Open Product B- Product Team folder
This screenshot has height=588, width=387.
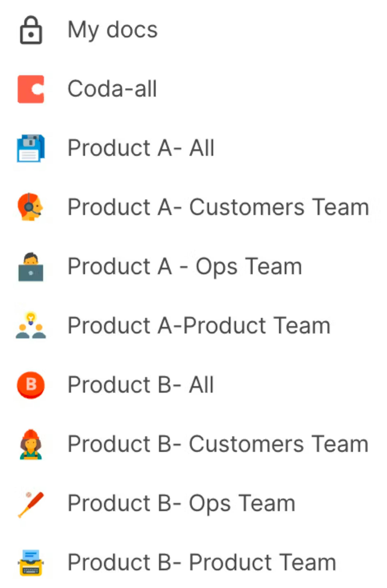click(x=202, y=562)
